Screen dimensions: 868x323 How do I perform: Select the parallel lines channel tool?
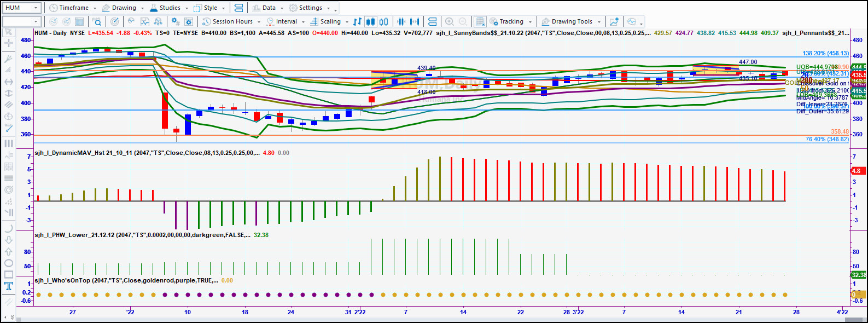9,105
